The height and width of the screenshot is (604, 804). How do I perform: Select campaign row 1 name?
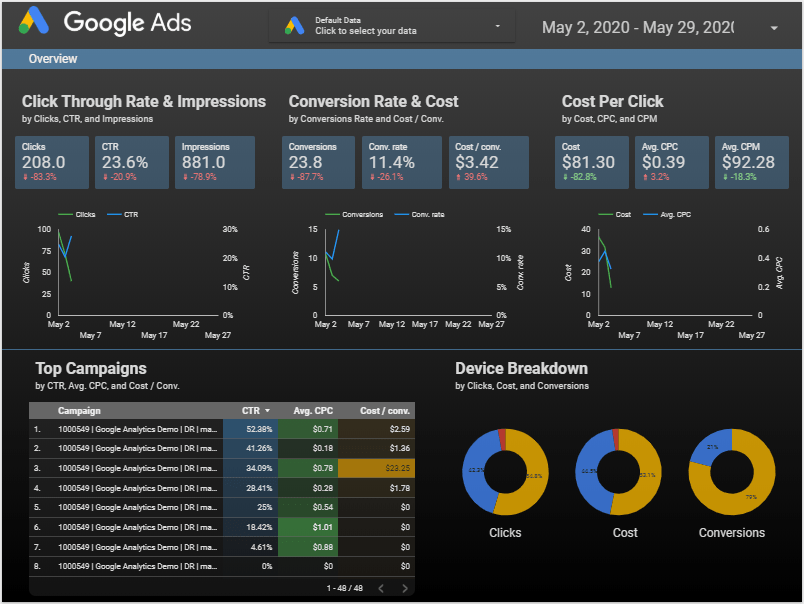click(x=137, y=429)
